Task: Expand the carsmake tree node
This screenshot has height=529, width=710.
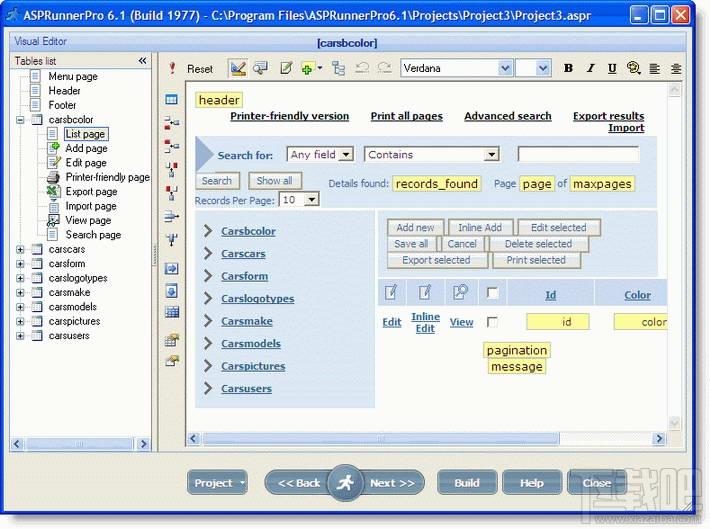Action: (20, 293)
